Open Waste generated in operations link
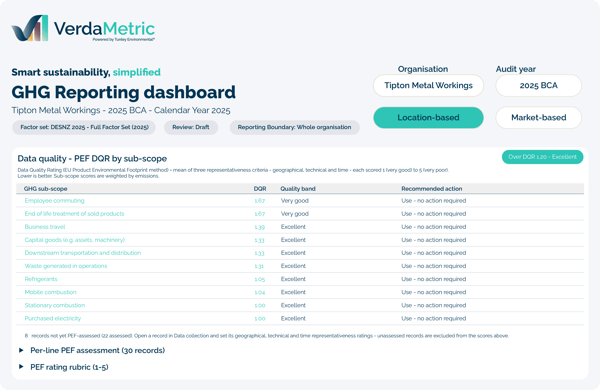 66,266
